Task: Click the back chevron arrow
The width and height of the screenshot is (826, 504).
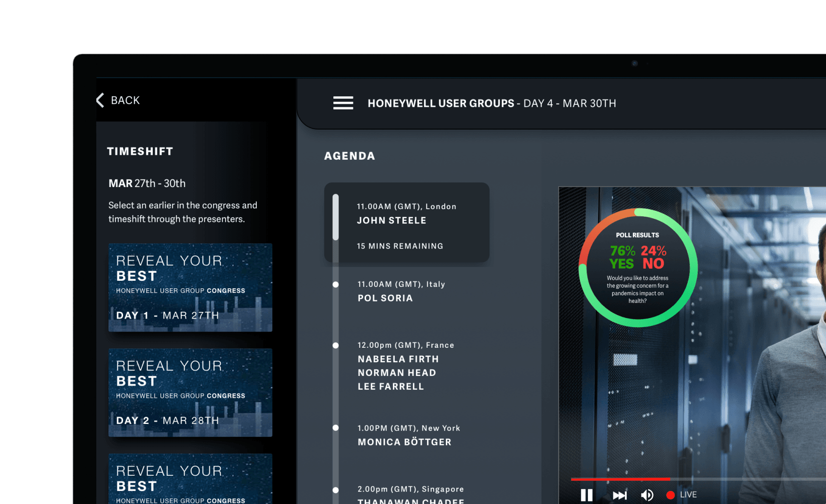Action: point(100,100)
